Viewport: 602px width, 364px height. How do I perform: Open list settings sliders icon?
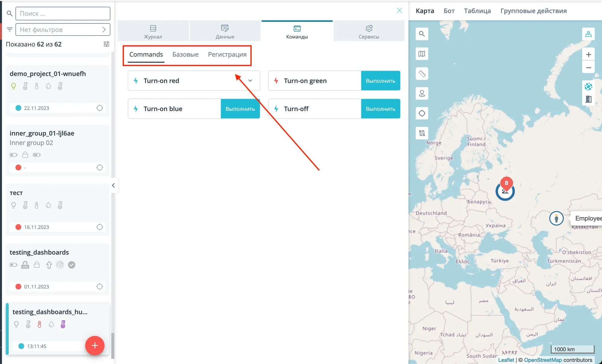pos(106,44)
